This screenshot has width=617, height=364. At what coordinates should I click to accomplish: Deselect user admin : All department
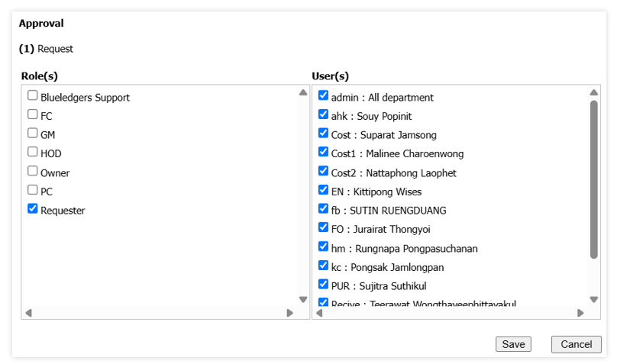point(324,96)
